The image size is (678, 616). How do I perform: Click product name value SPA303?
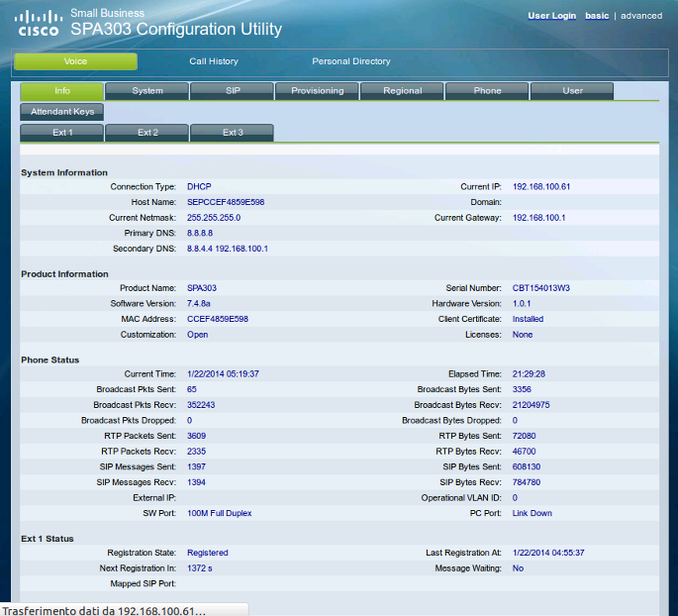202,288
